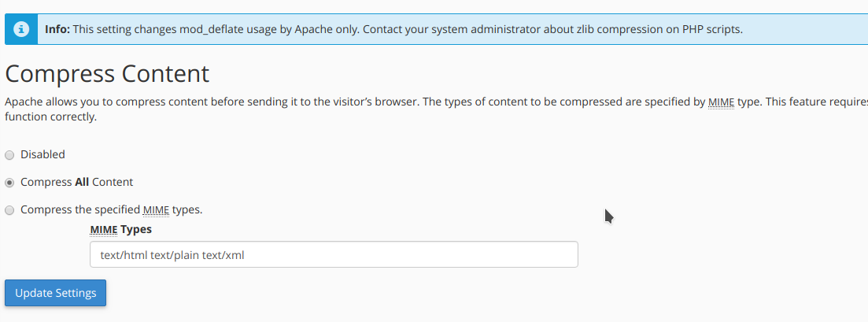Click the "MIME Types" field label
Image resolution: width=868 pixels, height=322 pixels.
pos(120,229)
